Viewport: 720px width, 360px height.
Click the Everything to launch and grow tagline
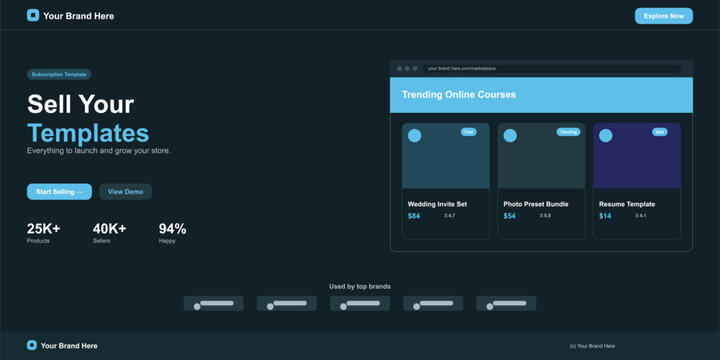point(98,151)
